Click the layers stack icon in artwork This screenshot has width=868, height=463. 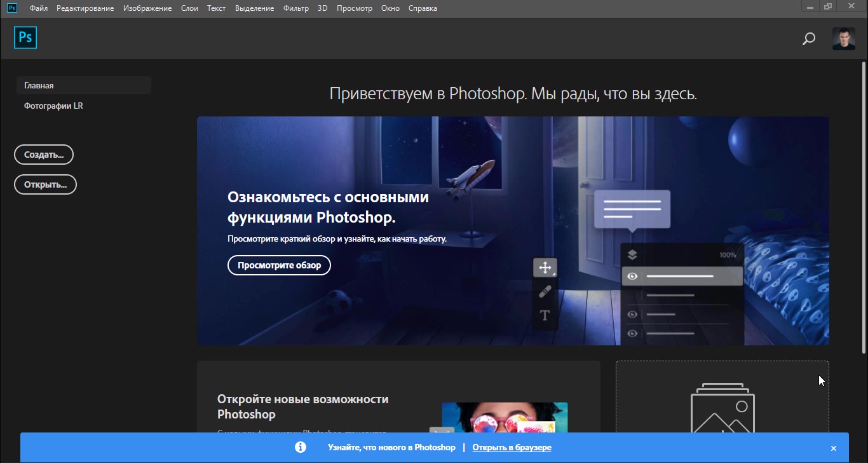coord(632,255)
